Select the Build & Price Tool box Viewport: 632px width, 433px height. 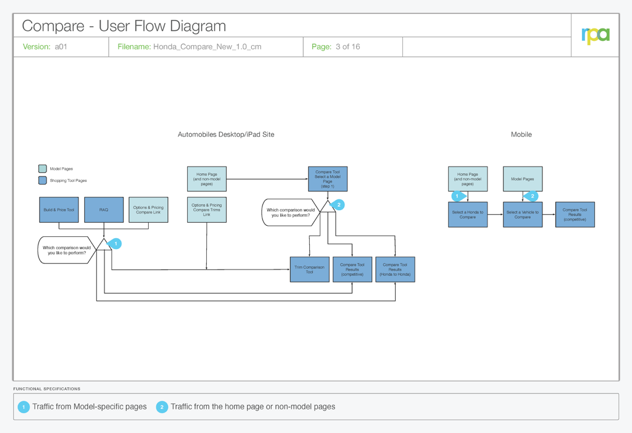[x=59, y=210]
